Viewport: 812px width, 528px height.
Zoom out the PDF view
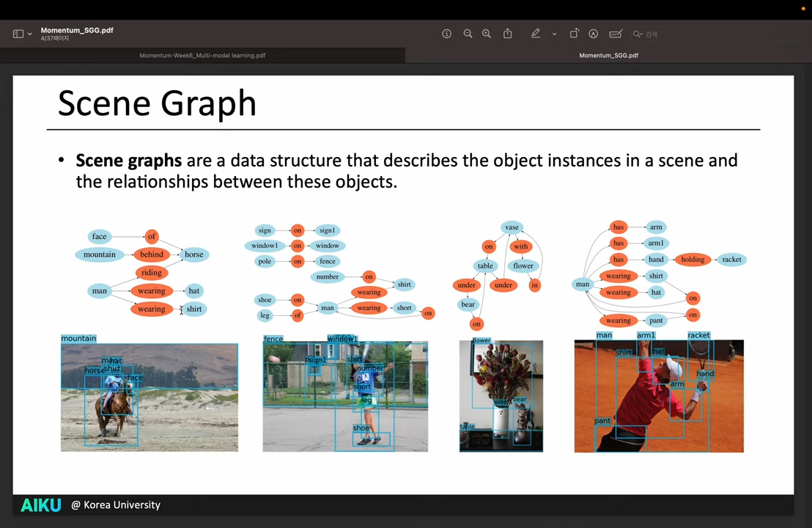[x=468, y=34]
